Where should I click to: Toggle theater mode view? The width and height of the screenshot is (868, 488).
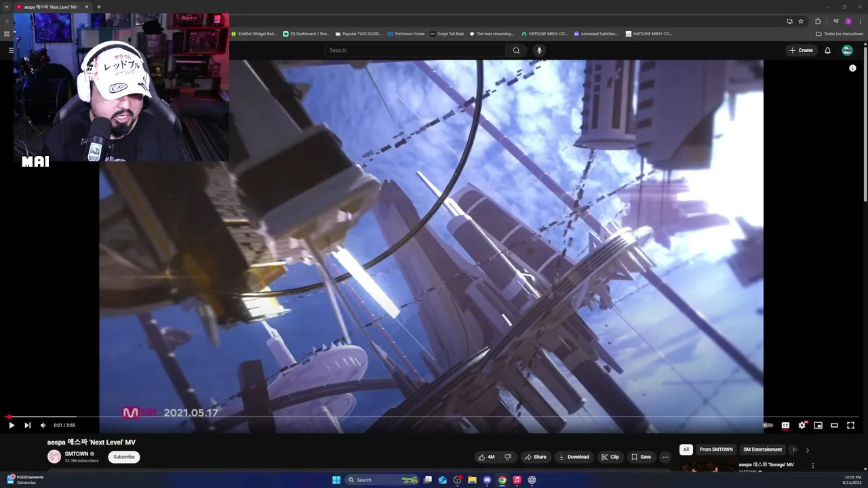834,425
